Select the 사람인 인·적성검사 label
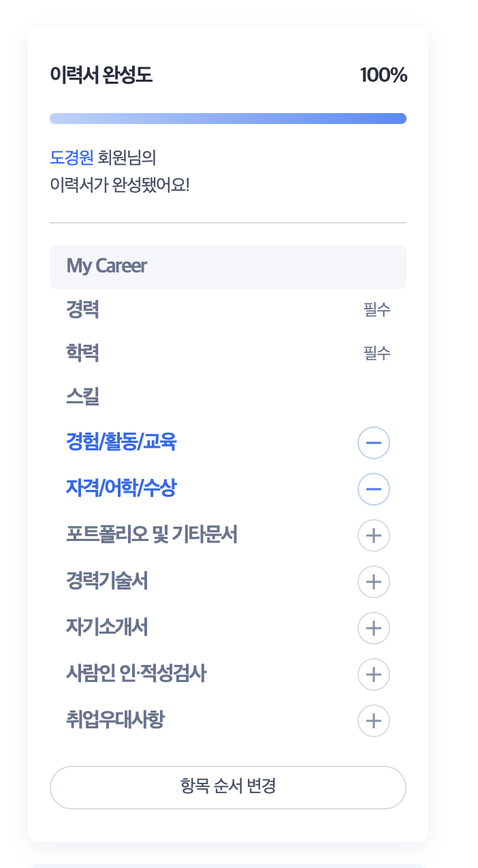The width and height of the screenshot is (478, 868). [x=136, y=674]
